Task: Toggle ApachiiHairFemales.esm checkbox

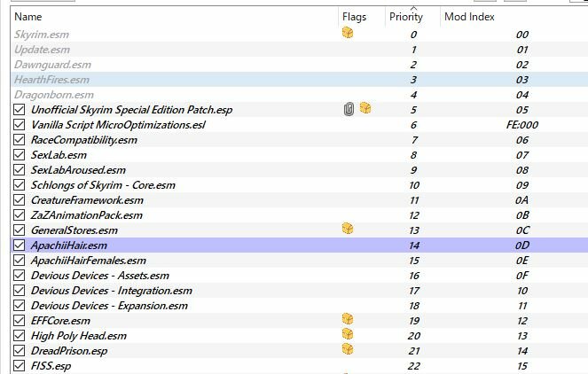Action: [x=20, y=260]
